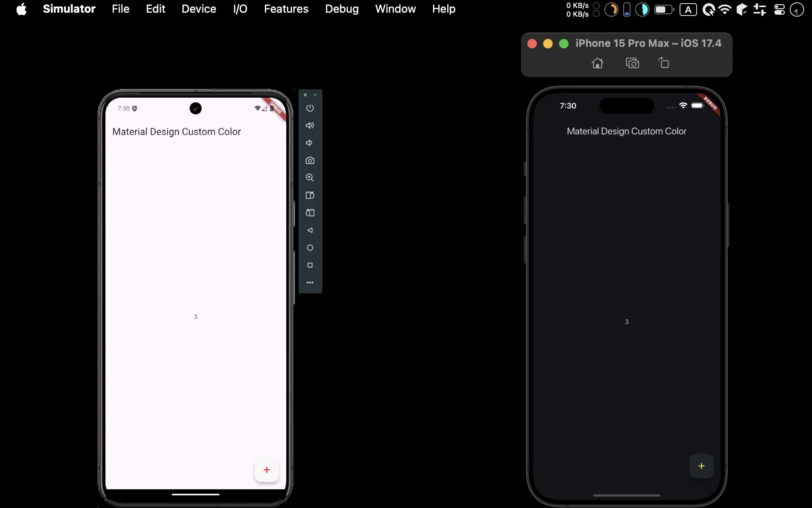Open the I/O menu
Image resolution: width=812 pixels, height=508 pixels.
point(240,9)
